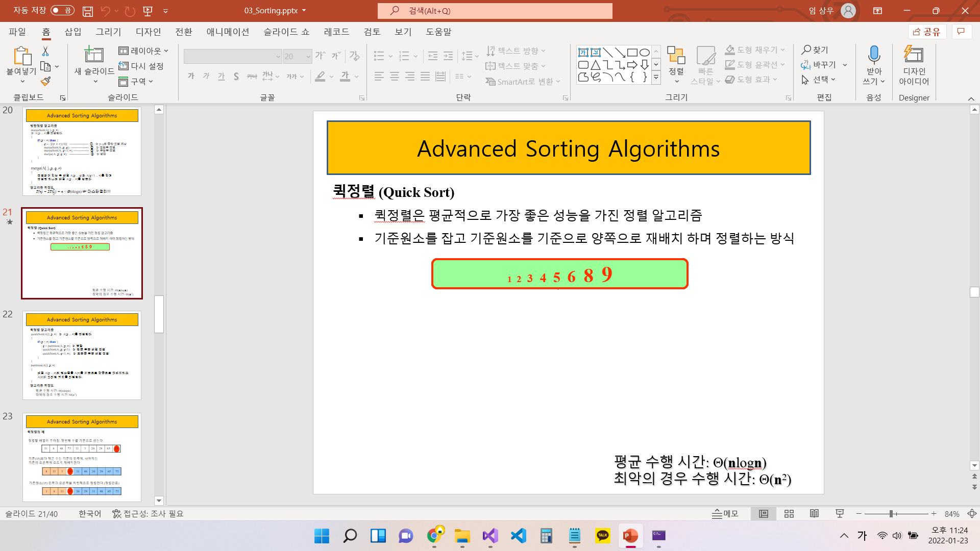This screenshot has height=551, width=980.
Task: Click the zoom slider handle
Action: (891, 514)
